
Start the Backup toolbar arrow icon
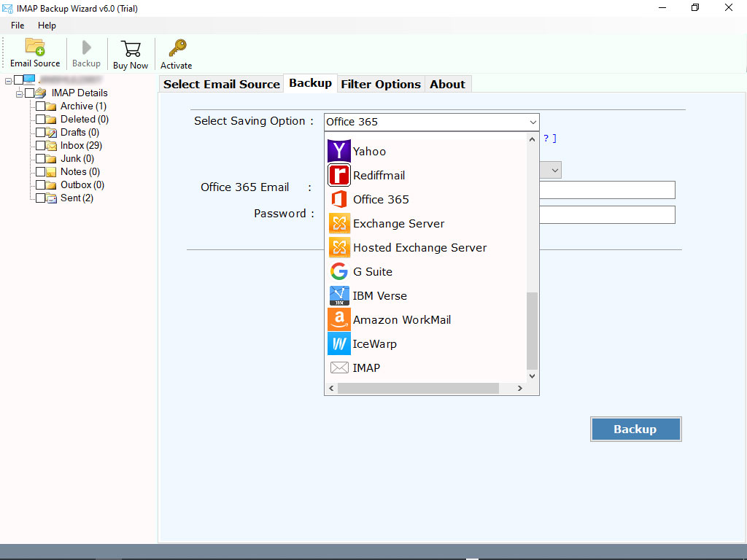coord(86,47)
